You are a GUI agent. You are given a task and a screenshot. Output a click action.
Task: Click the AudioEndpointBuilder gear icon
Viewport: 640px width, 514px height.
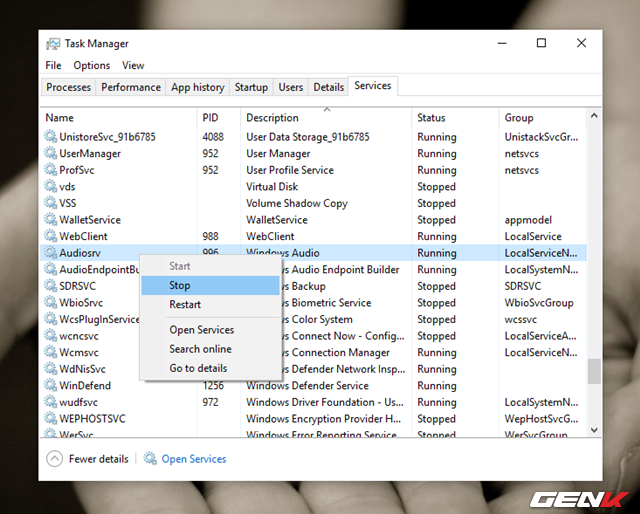coord(51,269)
